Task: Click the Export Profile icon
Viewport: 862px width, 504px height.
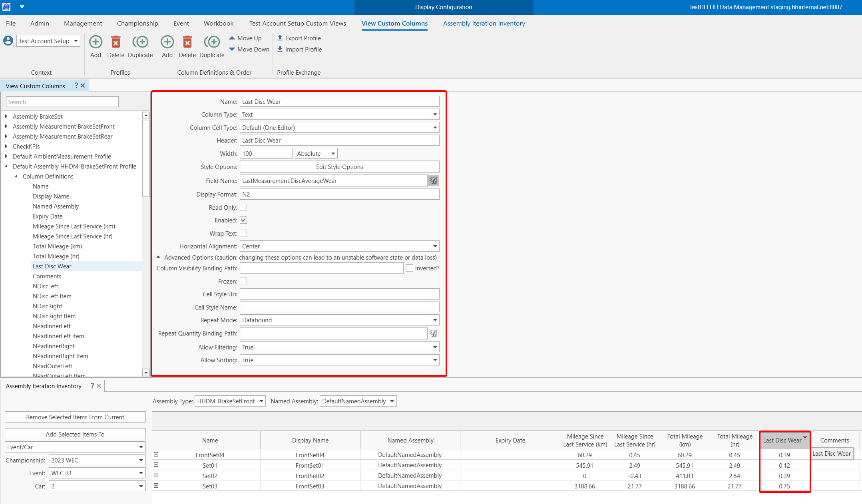Action: coord(280,38)
